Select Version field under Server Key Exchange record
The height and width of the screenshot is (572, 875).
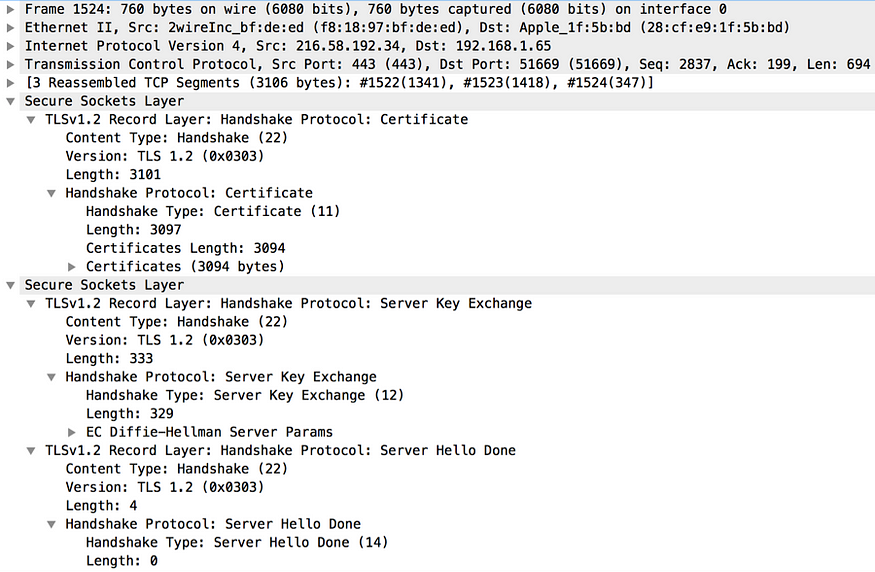165,340
